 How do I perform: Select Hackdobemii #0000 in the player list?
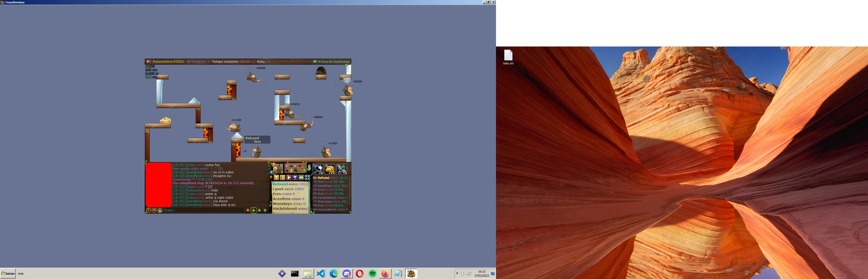click(x=290, y=208)
